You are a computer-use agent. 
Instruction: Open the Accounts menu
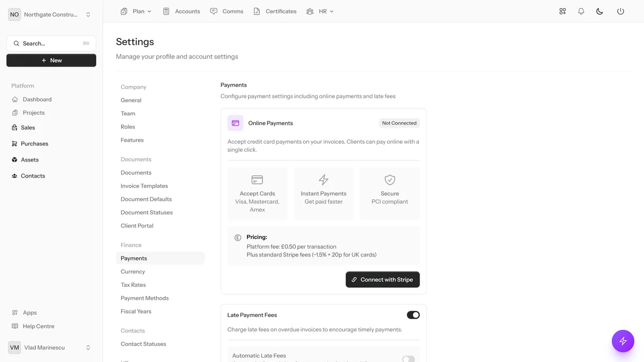coord(181,11)
